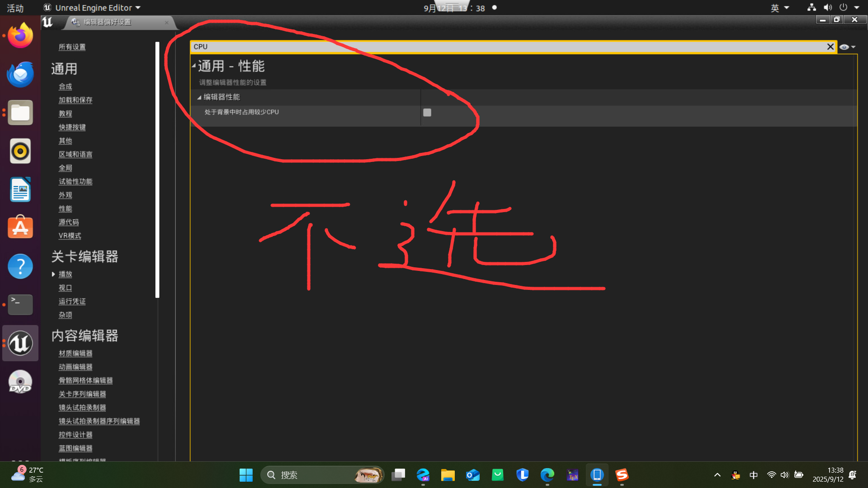Open the 活动 activities overview

[15, 8]
